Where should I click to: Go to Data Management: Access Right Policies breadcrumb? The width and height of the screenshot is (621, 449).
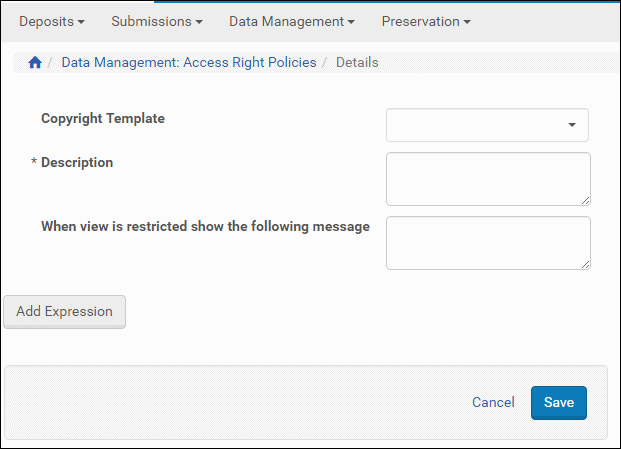click(189, 62)
